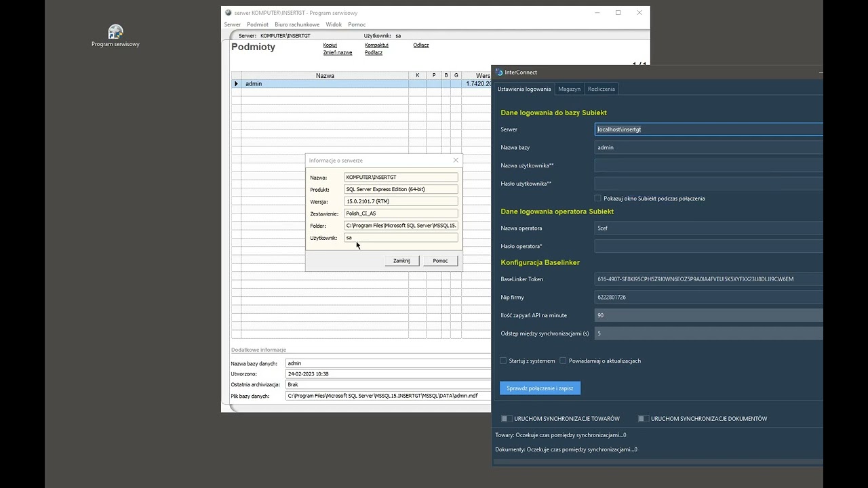Viewport: 868px width, 488px height.
Task: Click the Odłącz link
Action: coord(421,45)
